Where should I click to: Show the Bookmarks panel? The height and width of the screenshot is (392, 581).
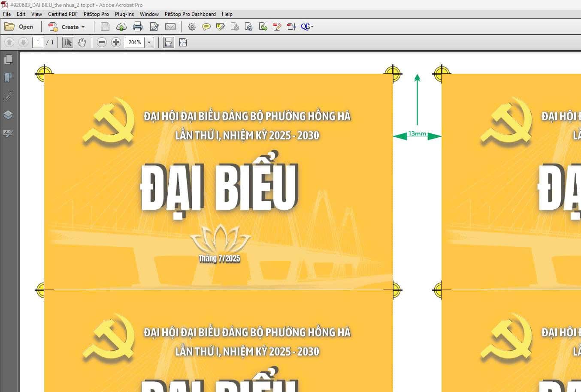8,78
